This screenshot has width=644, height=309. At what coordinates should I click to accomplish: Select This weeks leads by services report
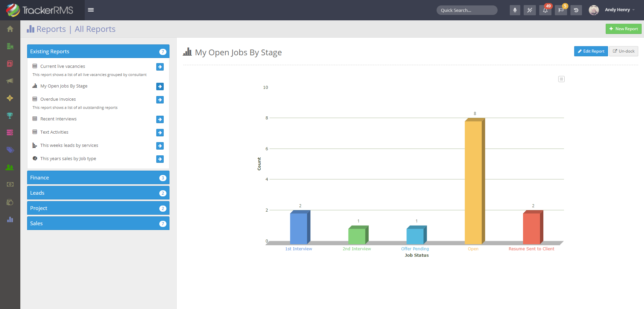pos(69,146)
